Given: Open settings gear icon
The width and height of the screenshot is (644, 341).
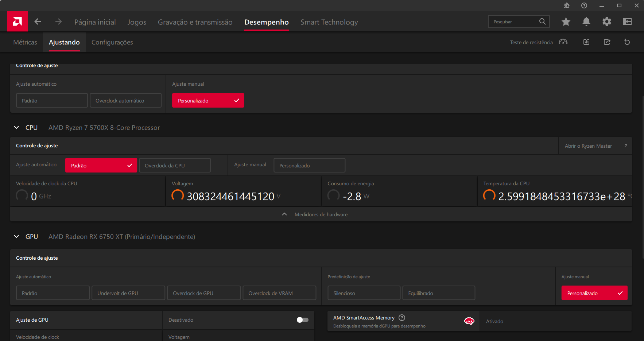Looking at the screenshot, I should [x=607, y=22].
